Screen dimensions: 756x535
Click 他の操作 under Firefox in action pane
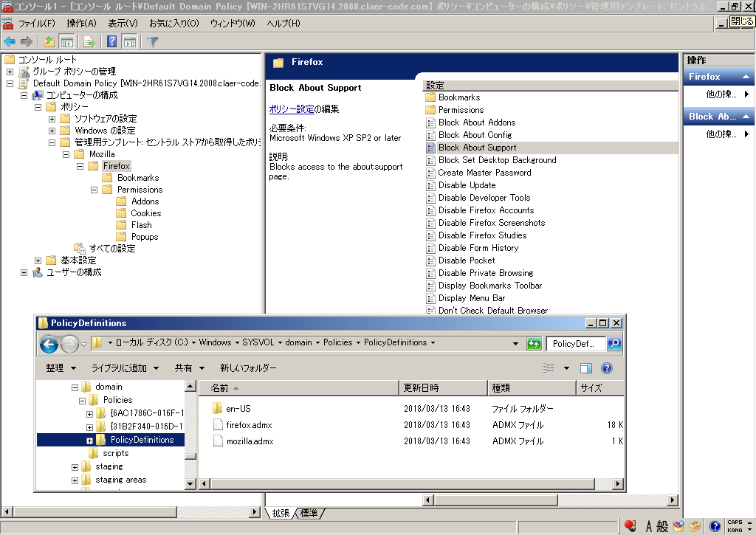[x=721, y=94]
